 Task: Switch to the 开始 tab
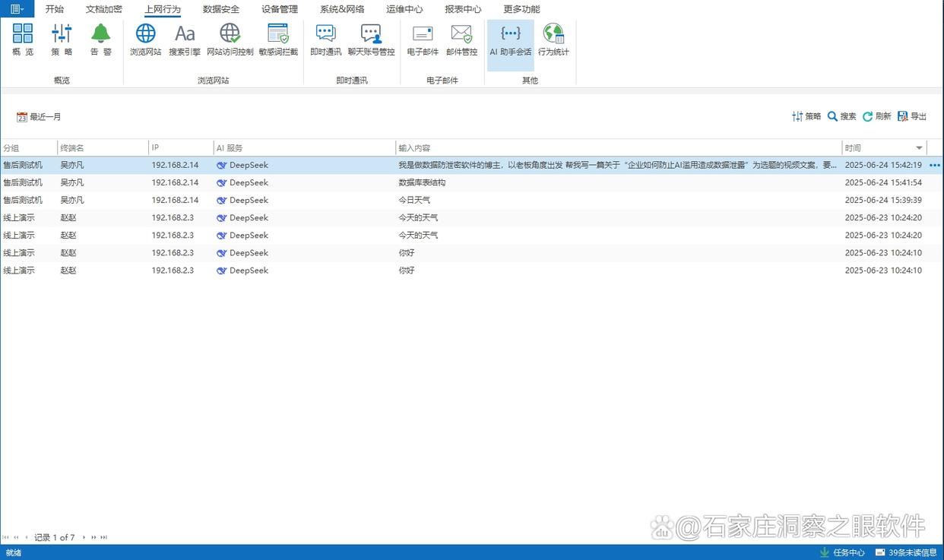click(x=55, y=9)
